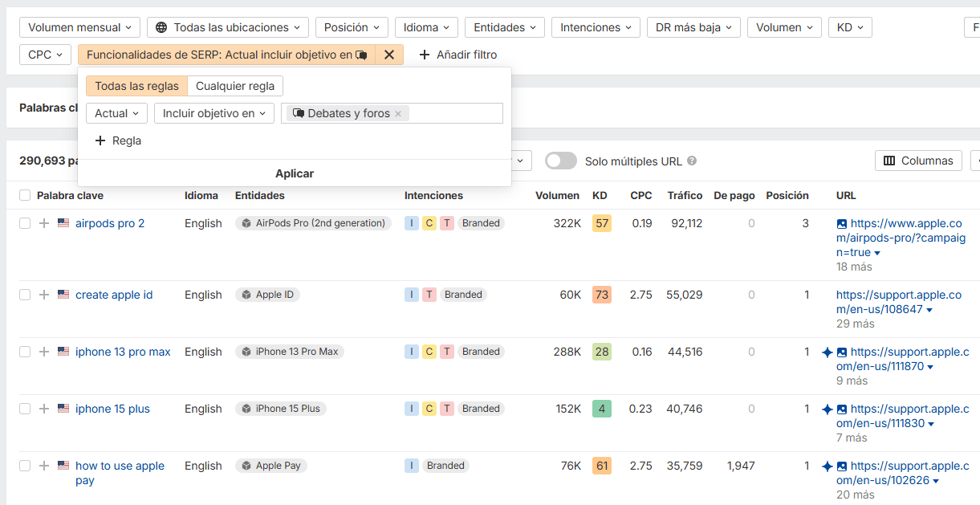Select the airpods pro 2 row checkbox
Viewport: 980px width, 505px height.
coord(25,223)
